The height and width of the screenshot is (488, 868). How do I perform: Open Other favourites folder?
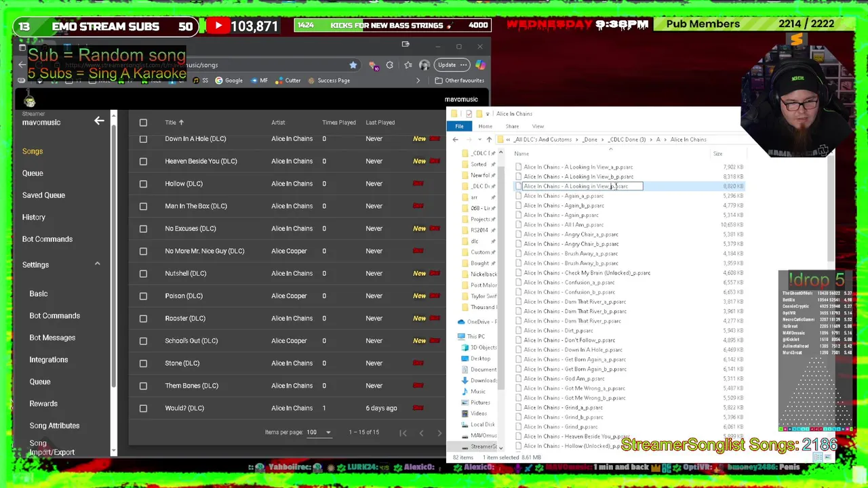tap(459, 80)
